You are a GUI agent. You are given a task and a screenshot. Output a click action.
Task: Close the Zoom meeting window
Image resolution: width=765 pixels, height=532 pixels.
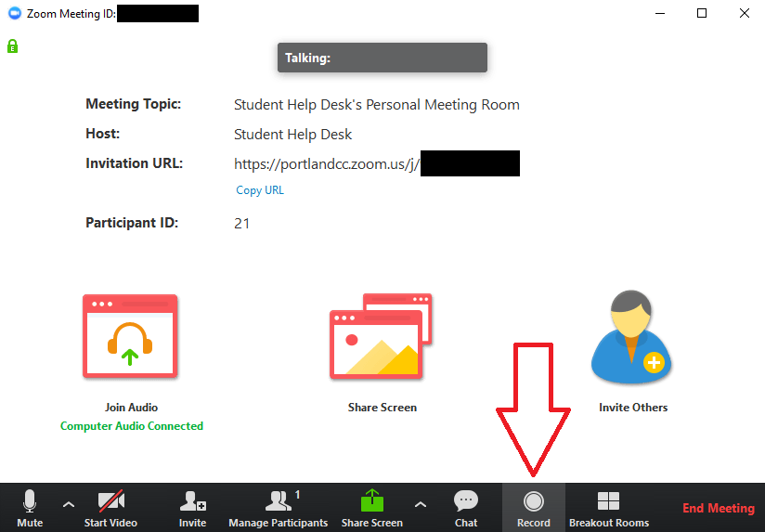[x=745, y=13]
